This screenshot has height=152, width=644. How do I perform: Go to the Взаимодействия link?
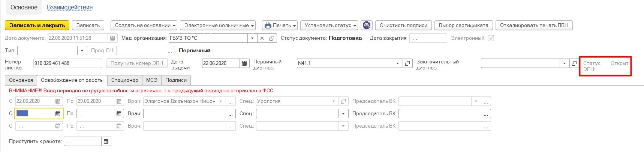(x=70, y=8)
